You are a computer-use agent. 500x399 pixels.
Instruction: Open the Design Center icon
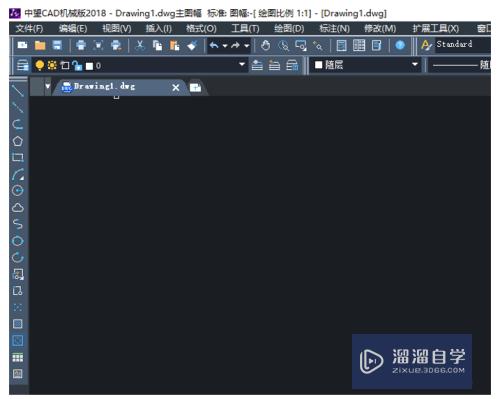click(x=359, y=45)
